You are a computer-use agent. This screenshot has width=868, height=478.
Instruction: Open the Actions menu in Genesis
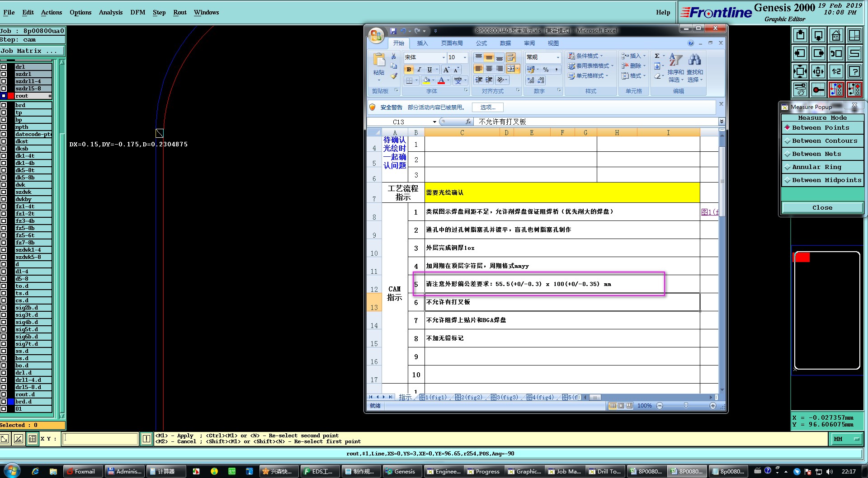(52, 12)
